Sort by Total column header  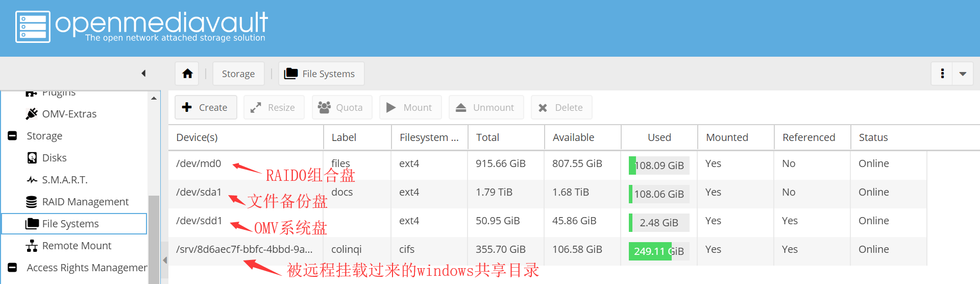tap(506, 137)
